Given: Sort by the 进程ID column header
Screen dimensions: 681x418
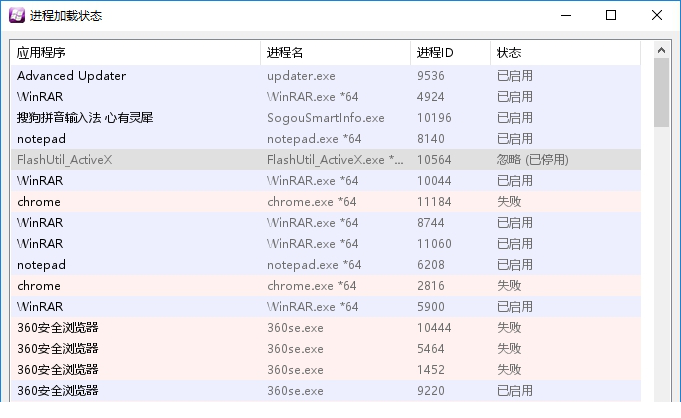Looking at the screenshot, I should 450,53.
